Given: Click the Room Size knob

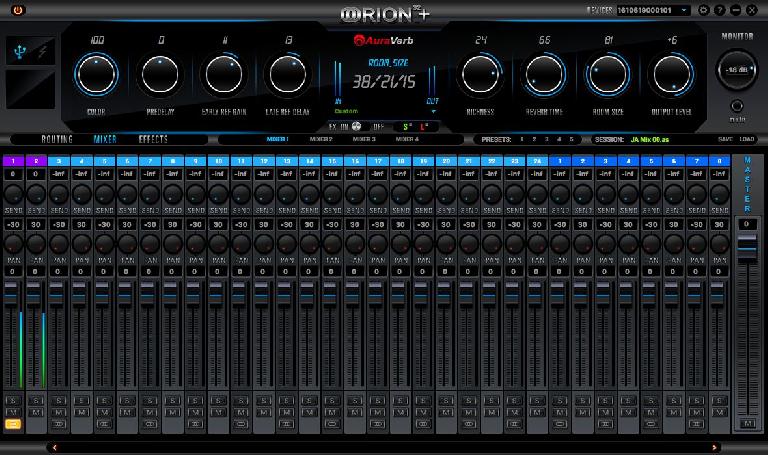Looking at the screenshot, I should pyautogui.click(x=608, y=74).
